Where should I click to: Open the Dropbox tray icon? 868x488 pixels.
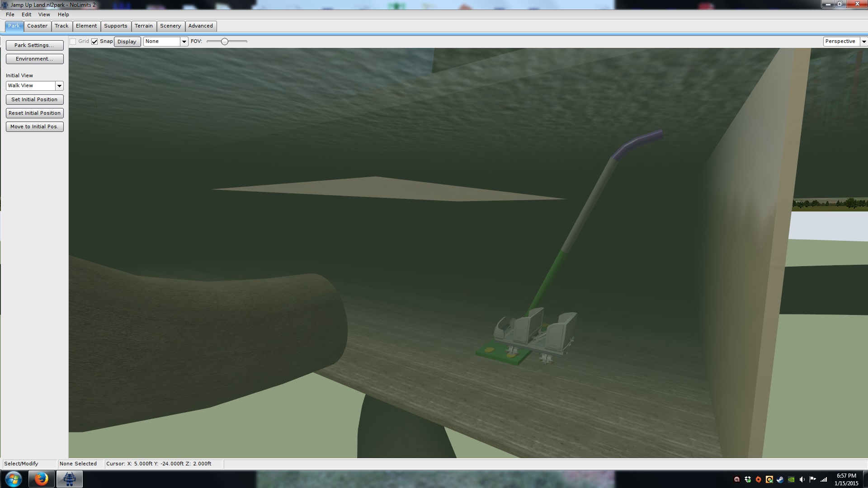click(x=748, y=479)
